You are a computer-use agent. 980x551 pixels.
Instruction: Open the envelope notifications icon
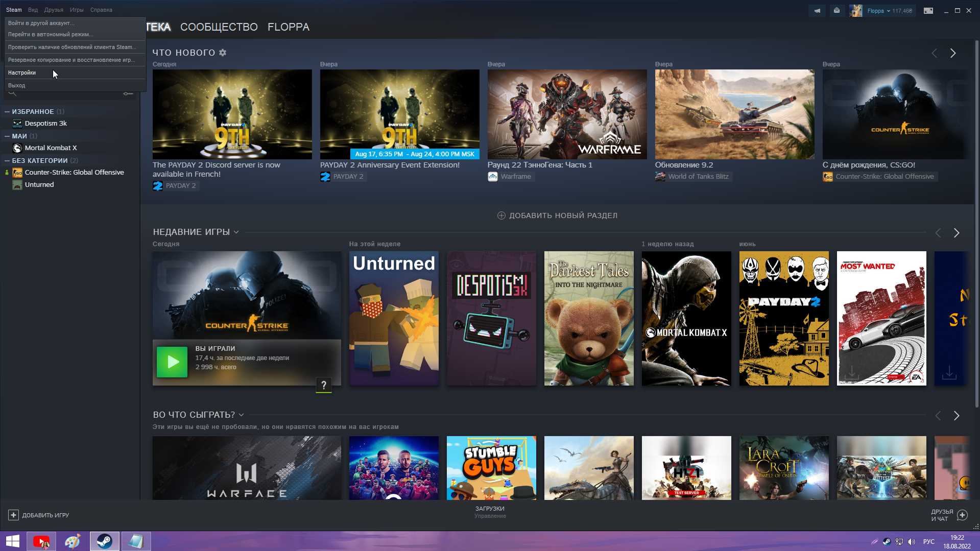pos(836,11)
